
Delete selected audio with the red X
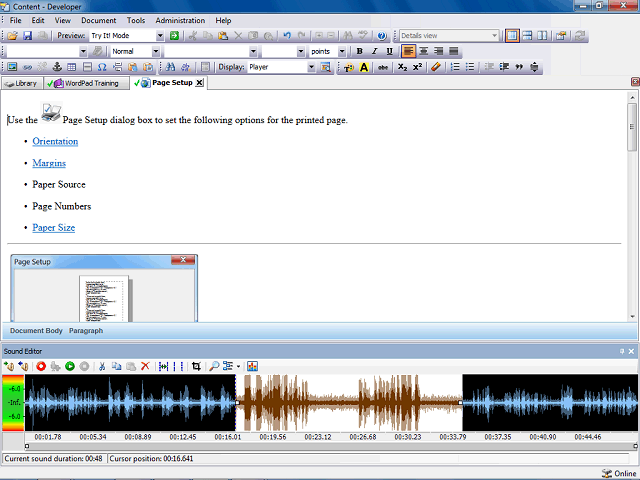click(145, 366)
